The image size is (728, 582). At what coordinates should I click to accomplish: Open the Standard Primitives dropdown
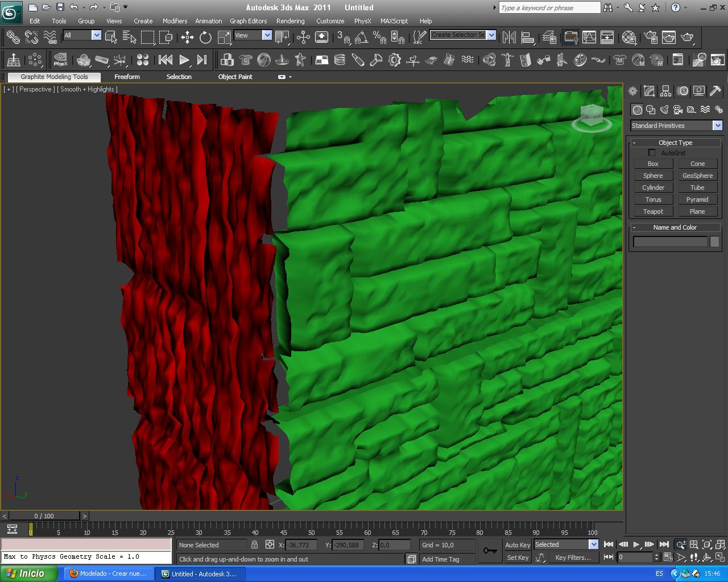tap(676, 126)
